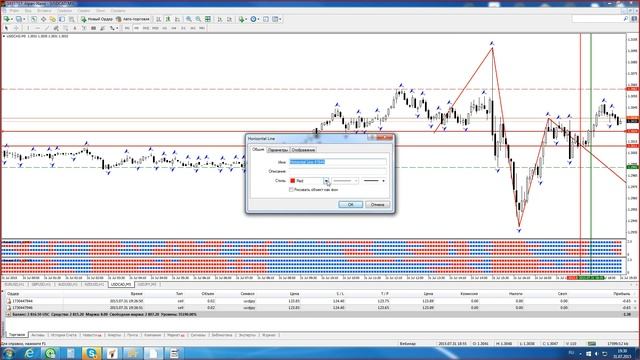Open the GBPUSD,H1 chart tab
Image resolution: width=640 pixels, height=360 pixels.
pos(41,284)
